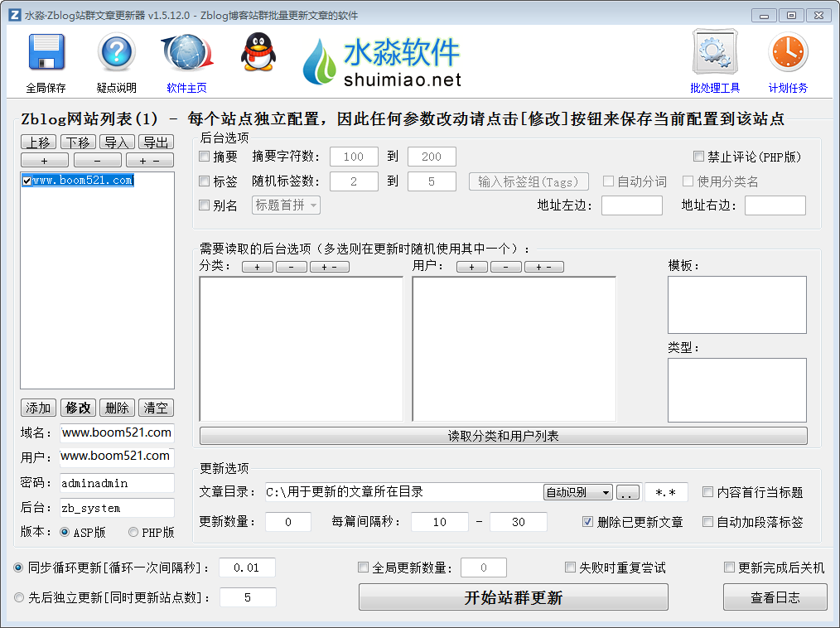Toggle the 自动加段落标签 checkbox

[707, 522]
